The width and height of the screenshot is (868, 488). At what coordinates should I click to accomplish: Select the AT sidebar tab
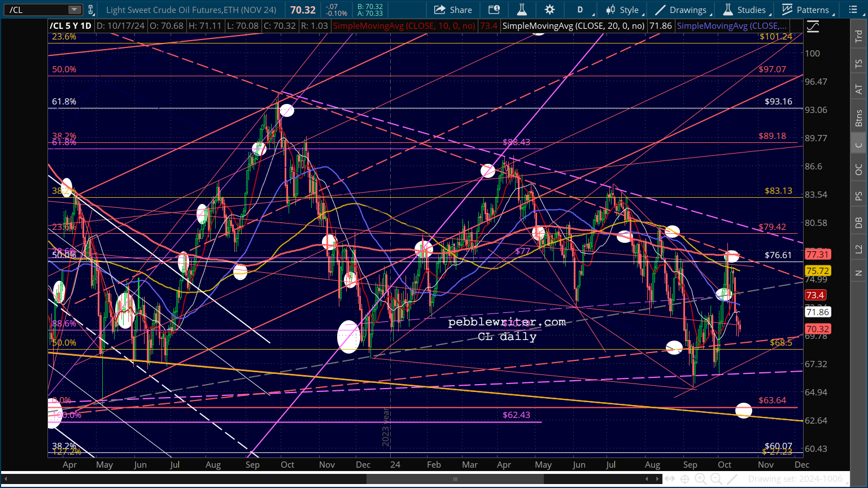(858, 89)
